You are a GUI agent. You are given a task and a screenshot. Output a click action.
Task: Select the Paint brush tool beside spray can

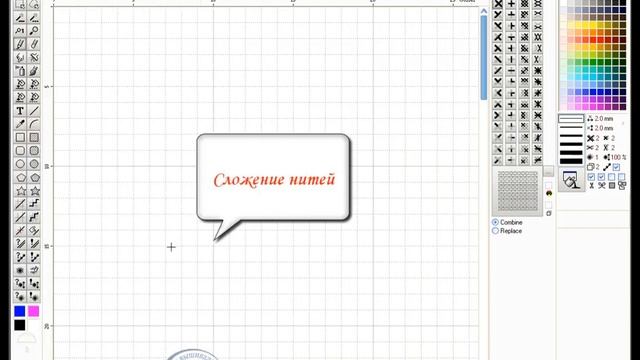[x=34, y=71]
